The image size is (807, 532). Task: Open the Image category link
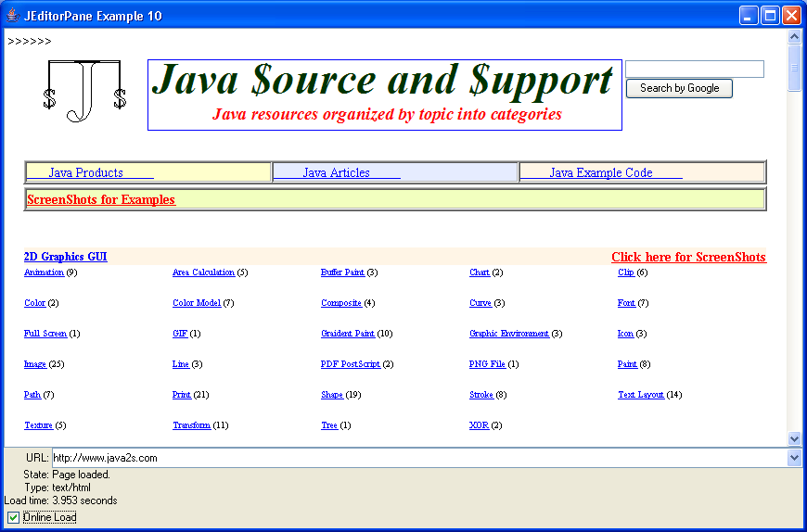point(35,364)
